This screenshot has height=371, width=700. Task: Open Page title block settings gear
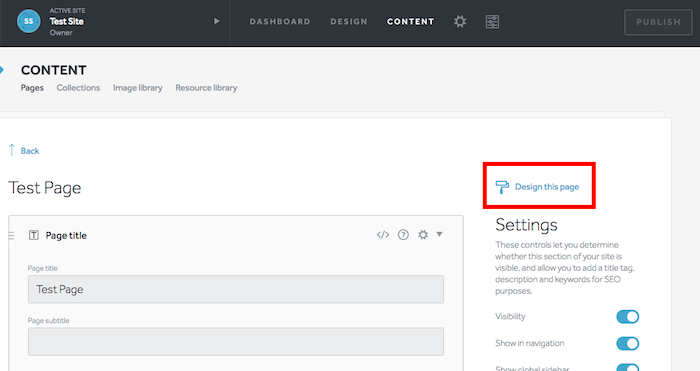tap(423, 234)
